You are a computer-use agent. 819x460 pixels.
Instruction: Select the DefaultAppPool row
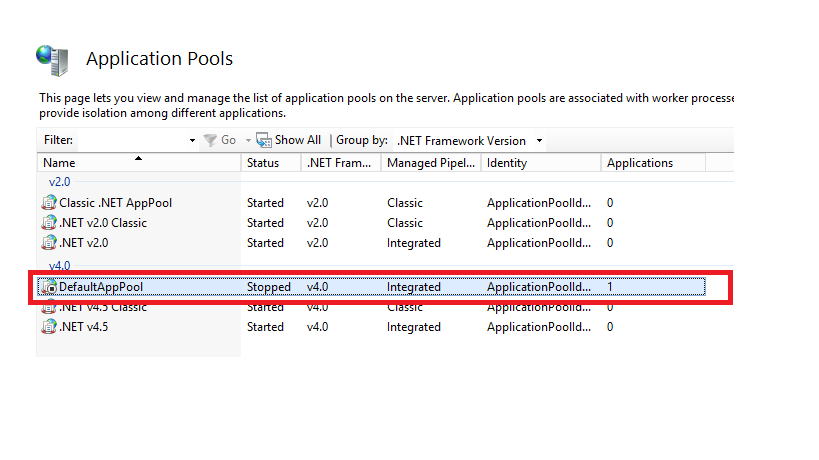371,287
